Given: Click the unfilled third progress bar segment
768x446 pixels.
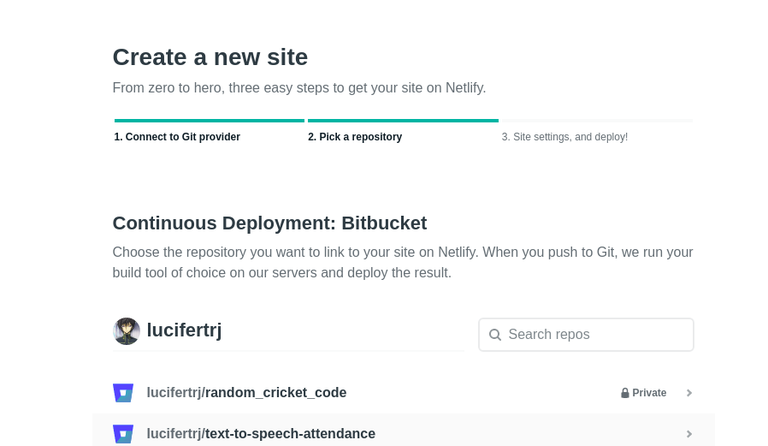Looking at the screenshot, I should pos(596,121).
